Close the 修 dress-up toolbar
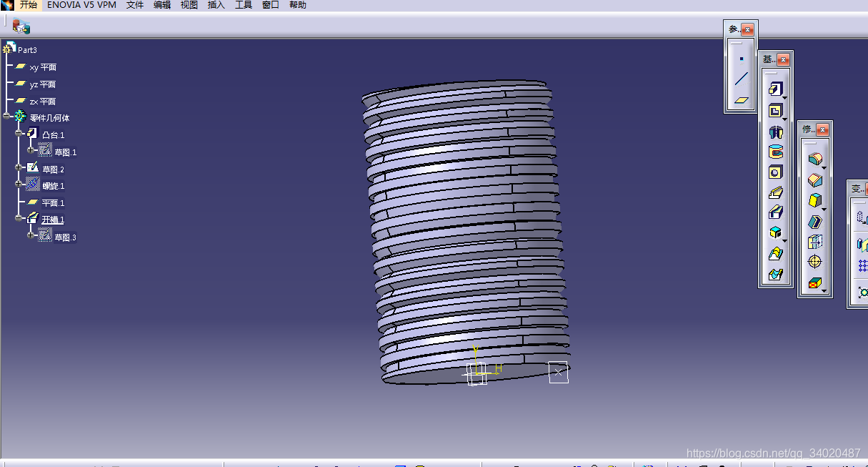 point(822,129)
